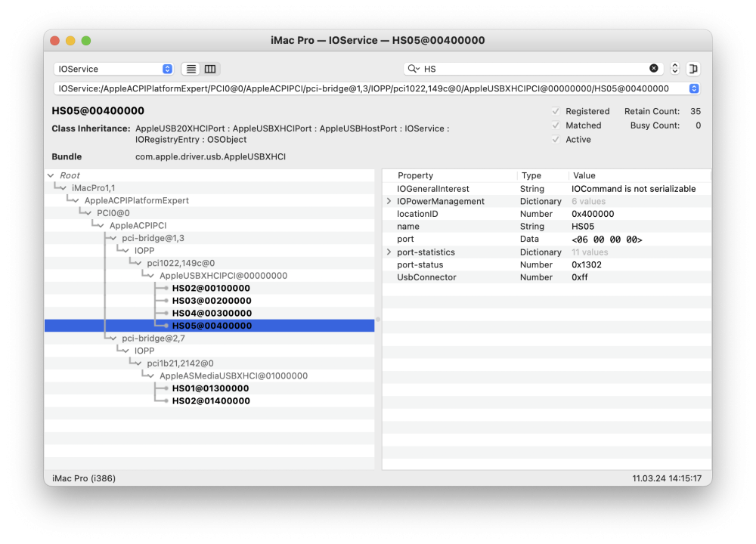Select the name property with value HS05
Screen dimensions: 756x544
pyautogui.click(x=547, y=227)
